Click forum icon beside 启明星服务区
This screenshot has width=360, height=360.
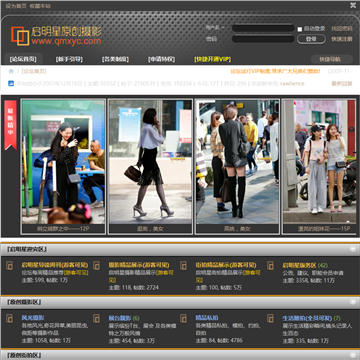point(270,265)
